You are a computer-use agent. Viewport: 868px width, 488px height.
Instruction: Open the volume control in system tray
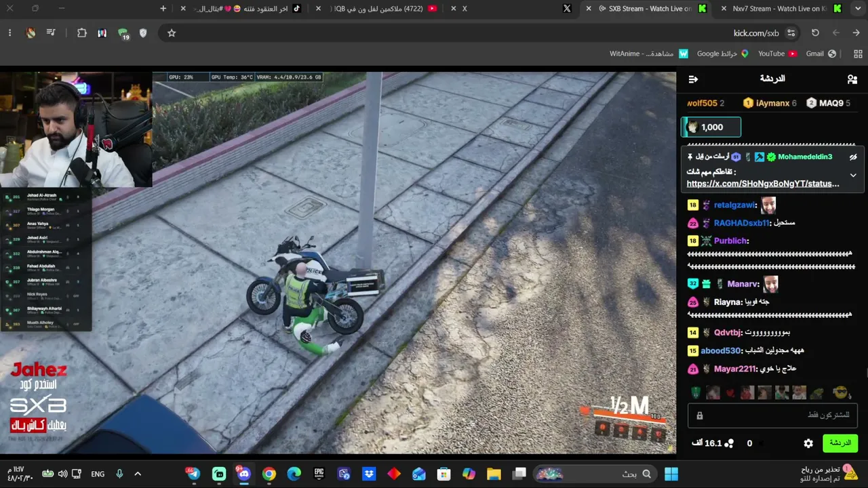pos(62,474)
